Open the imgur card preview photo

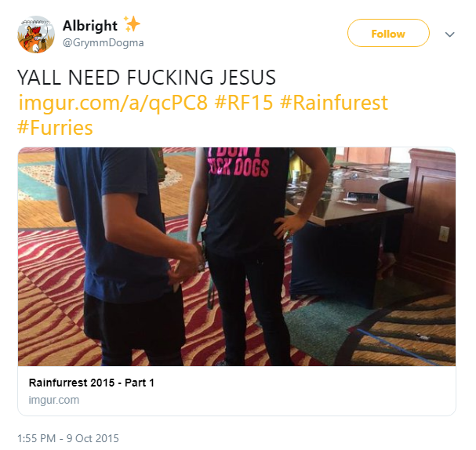[237, 256]
